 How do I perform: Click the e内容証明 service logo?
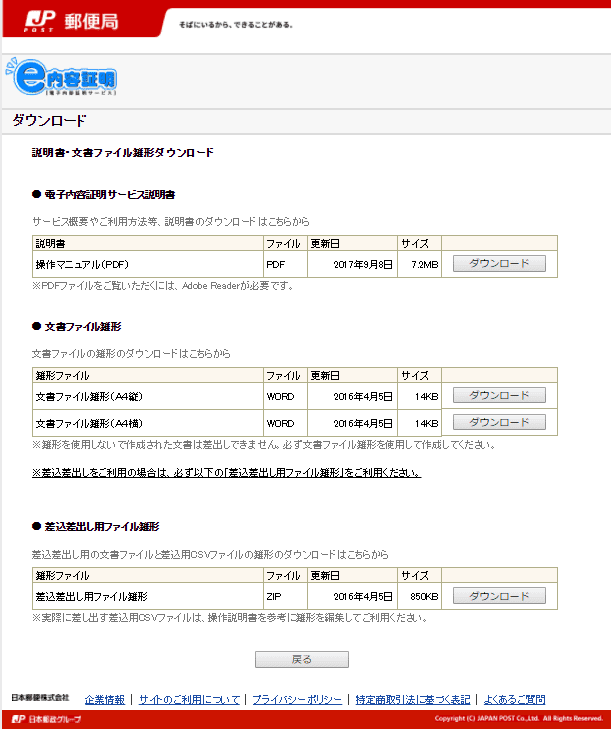(x=62, y=79)
